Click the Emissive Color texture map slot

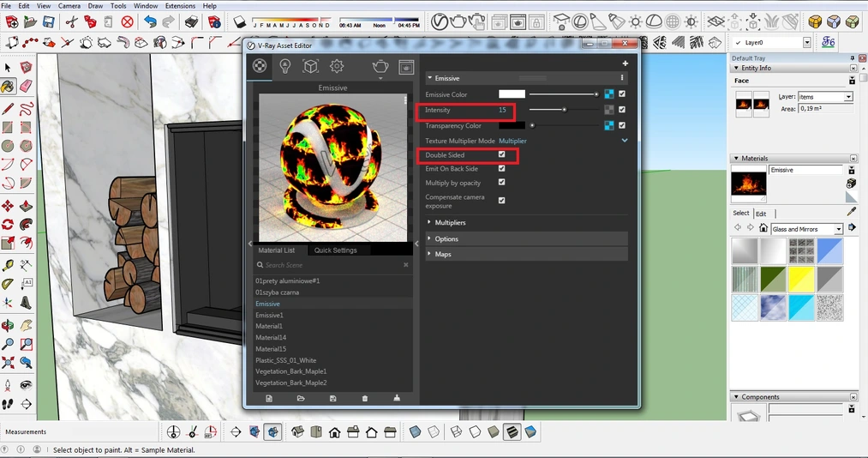609,94
